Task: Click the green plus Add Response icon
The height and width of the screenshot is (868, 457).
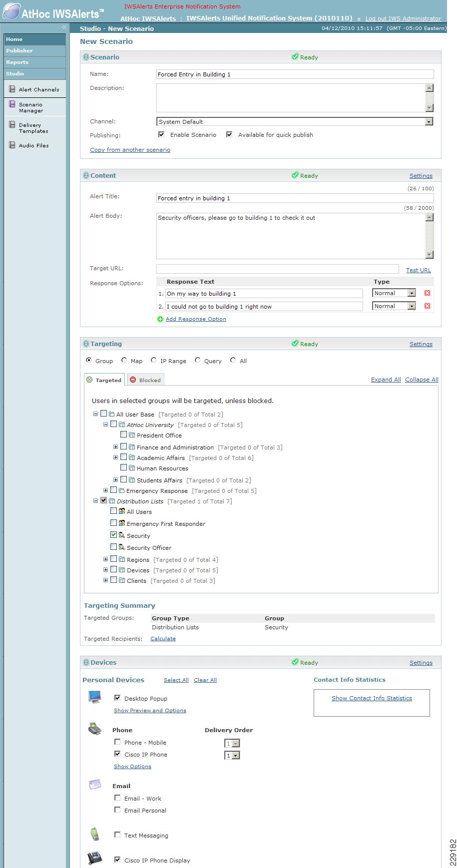Action: [160, 319]
